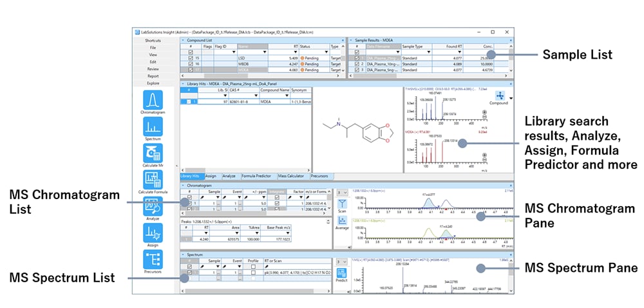
Task: Toggle checkbox for compound LSD row 15
Action: point(190,59)
